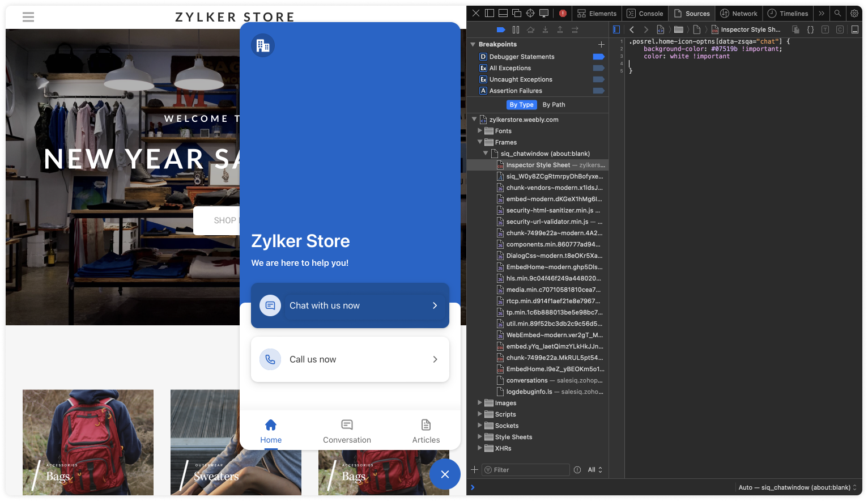Dock Web Inspector to the bottom
Image resolution: width=868 pixels, height=501 pixels.
(503, 13)
